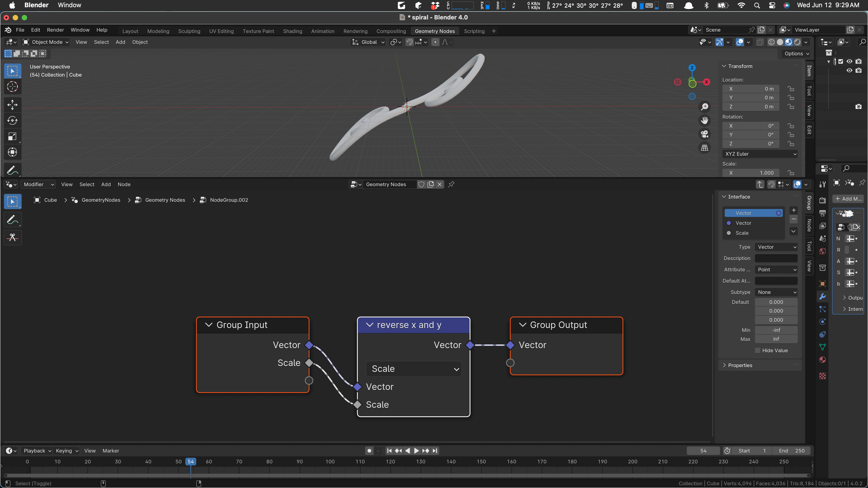The height and width of the screenshot is (488, 868).
Task: Select the Cursor tool in viewport toolbar
Action: pyautogui.click(x=12, y=87)
